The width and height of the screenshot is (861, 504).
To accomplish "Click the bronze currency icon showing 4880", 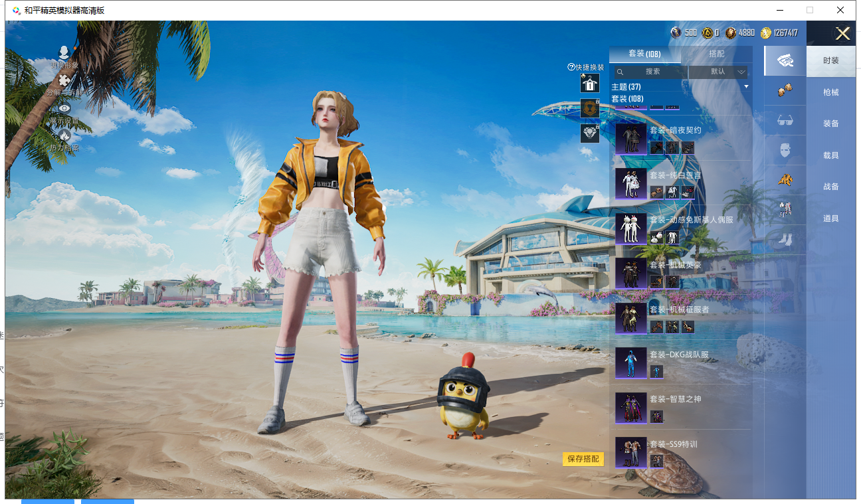I will 731,33.
